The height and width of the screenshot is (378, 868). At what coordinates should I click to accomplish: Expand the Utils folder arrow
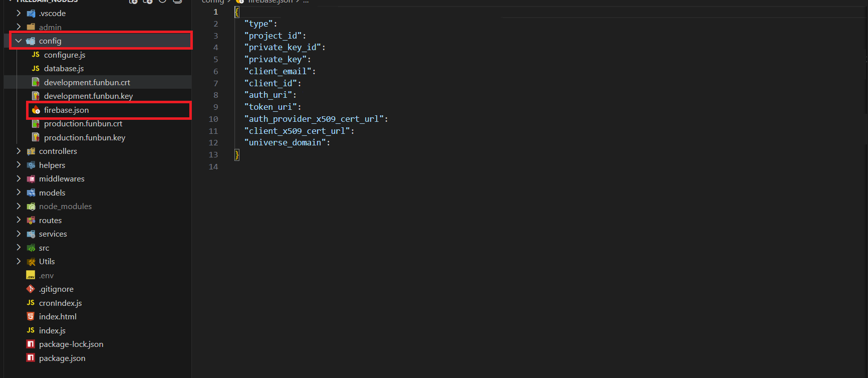coord(19,262)
